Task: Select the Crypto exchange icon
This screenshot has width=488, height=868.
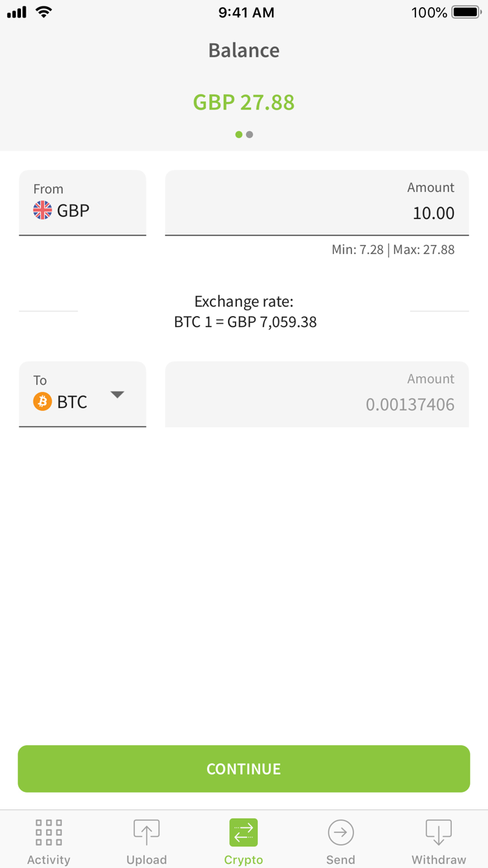Action: click(x=243, y=832)
